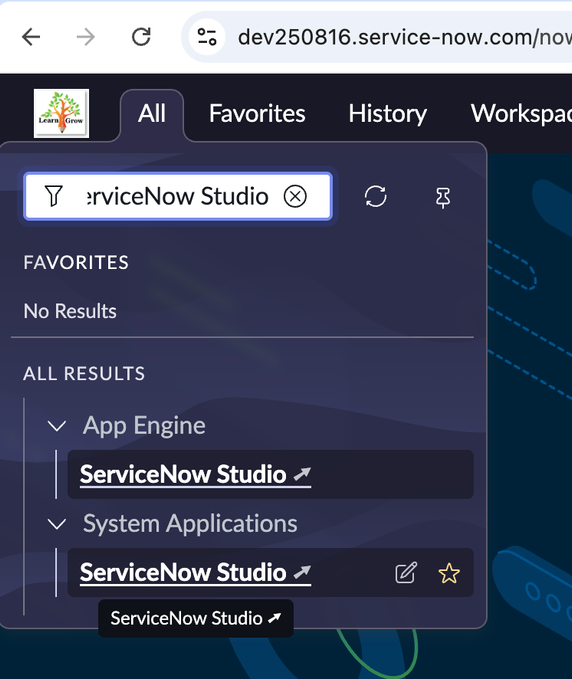
Task: Click the filter funnel icon
Action: point(54,196)
